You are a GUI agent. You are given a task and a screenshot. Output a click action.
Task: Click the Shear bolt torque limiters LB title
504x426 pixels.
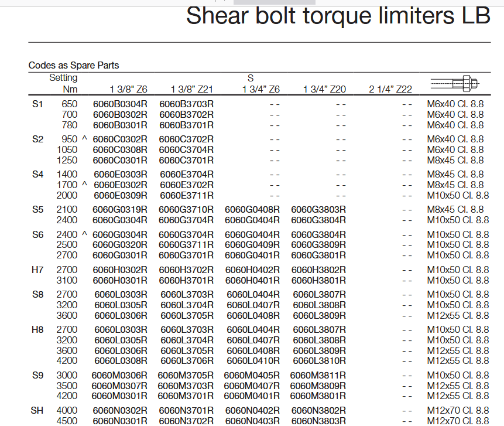[x=338, y=16]
